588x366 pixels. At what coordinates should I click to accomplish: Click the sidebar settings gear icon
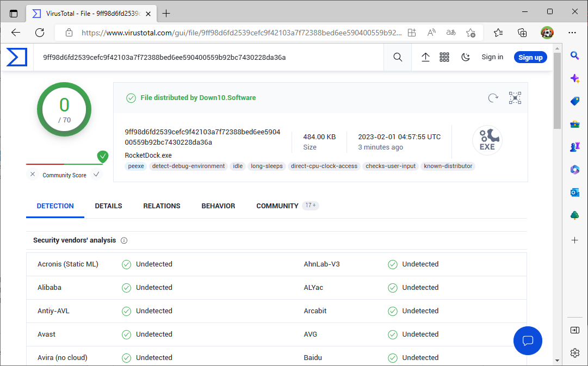[574, 353]
